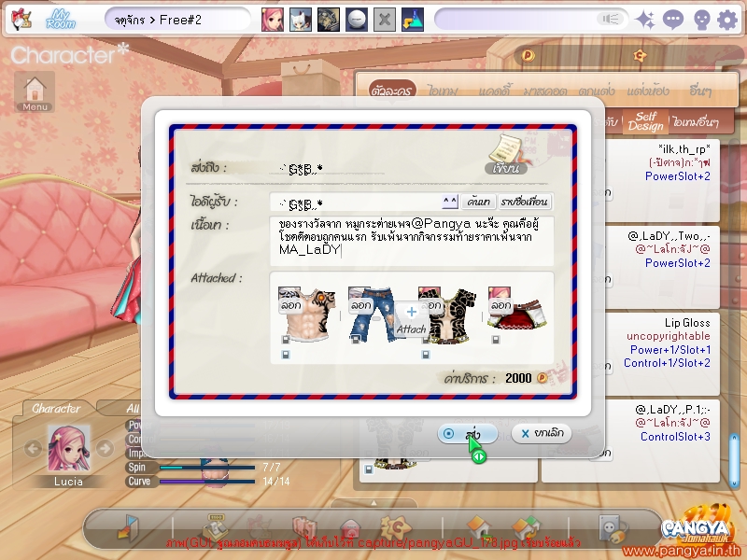Click the exit door icon in bottom bar
Viewport: 747px width, 560px height.
point(129,527)
